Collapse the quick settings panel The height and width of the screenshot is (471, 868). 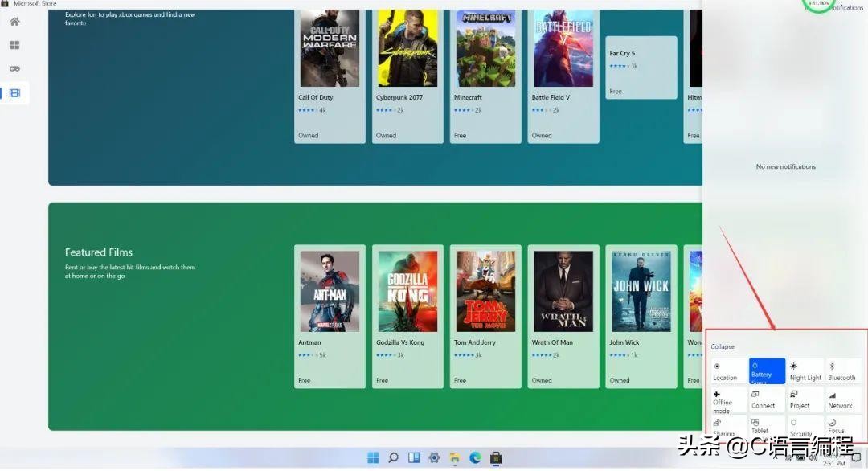tap(723, 346)
